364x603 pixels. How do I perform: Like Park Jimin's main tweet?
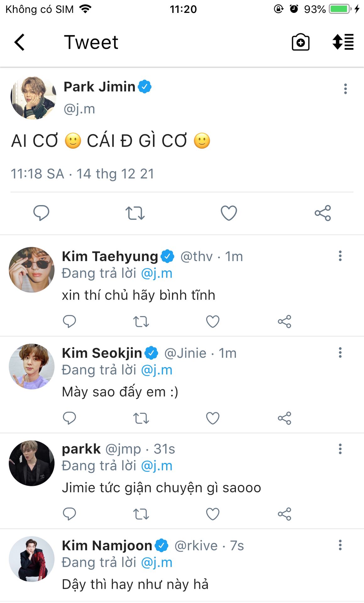click(x=229, y=213)
